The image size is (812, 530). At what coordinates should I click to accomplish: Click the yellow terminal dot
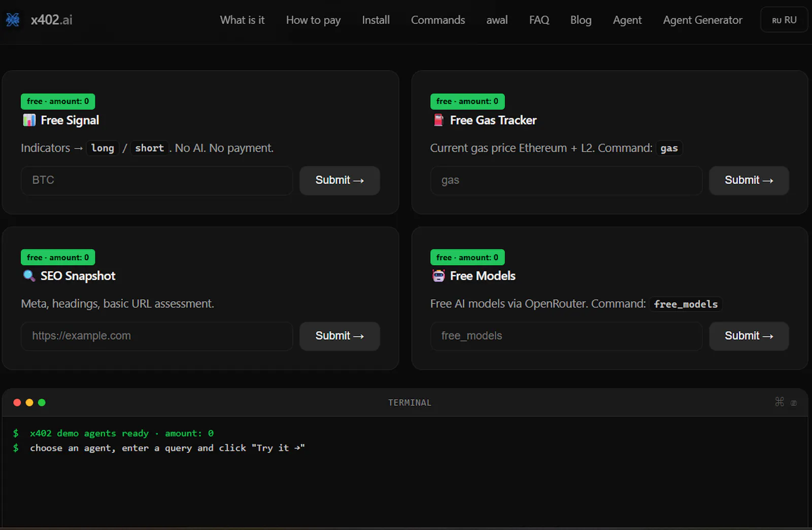[29, 403]
